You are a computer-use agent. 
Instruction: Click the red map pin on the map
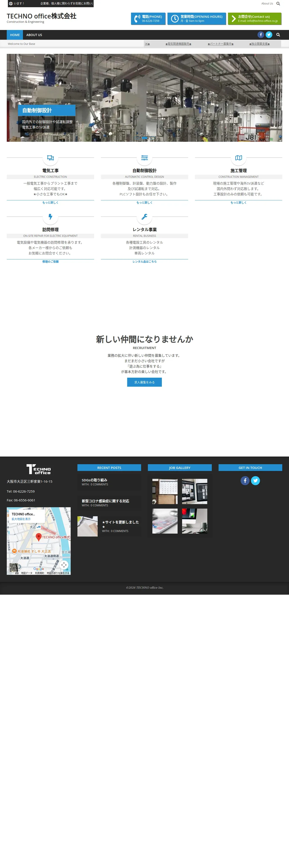(39, 537)
